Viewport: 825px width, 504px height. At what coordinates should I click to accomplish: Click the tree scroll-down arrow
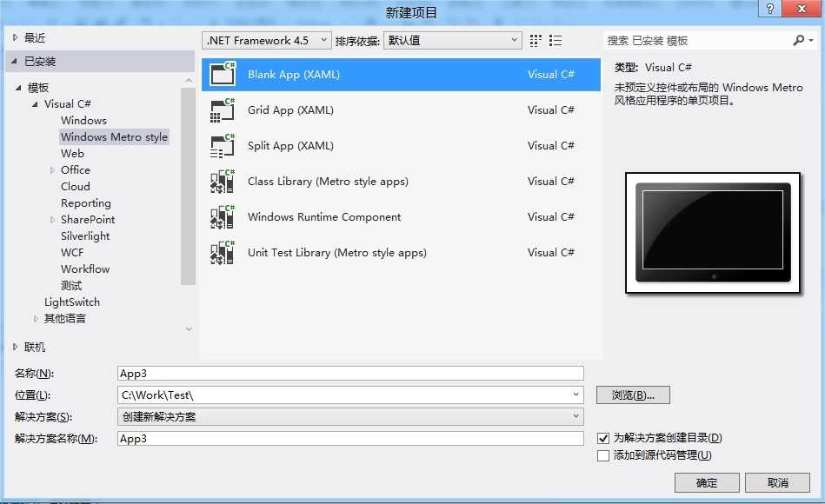(189, 329)
